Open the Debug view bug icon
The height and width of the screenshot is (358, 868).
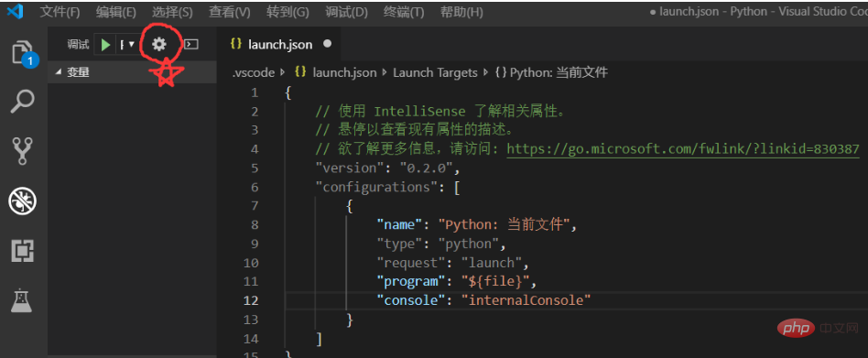[x=23, y=201]
